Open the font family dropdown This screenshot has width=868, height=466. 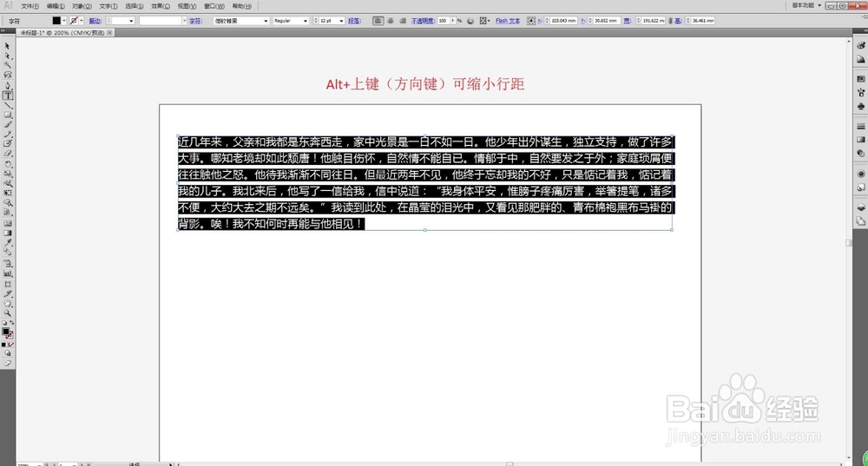click(266, 21)
